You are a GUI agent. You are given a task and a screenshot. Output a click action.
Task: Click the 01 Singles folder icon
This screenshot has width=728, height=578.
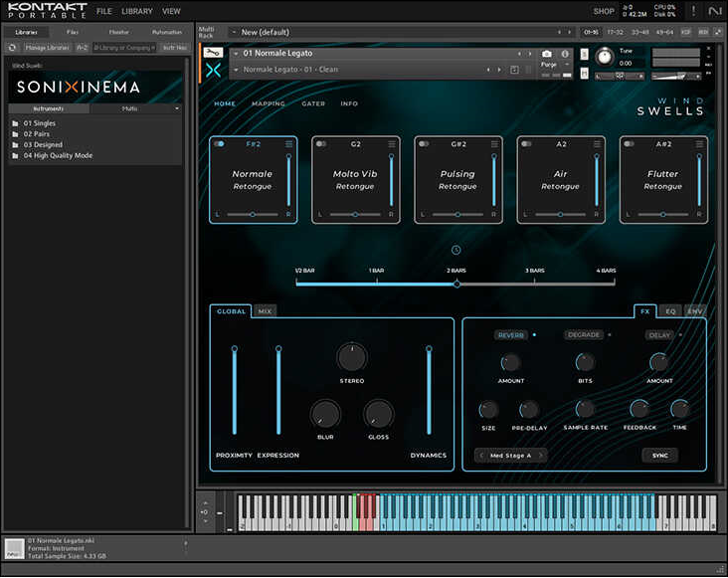tap(15, 123)
